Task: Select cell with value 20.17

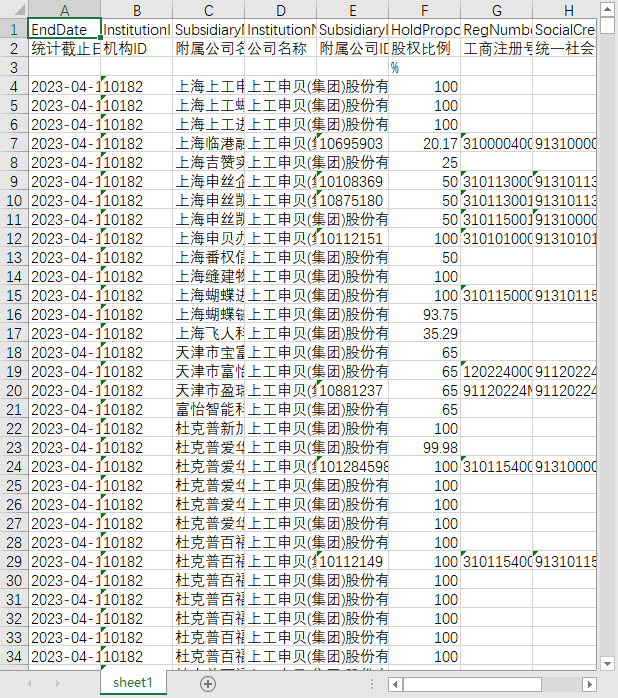Action: (x=425, y=143)
